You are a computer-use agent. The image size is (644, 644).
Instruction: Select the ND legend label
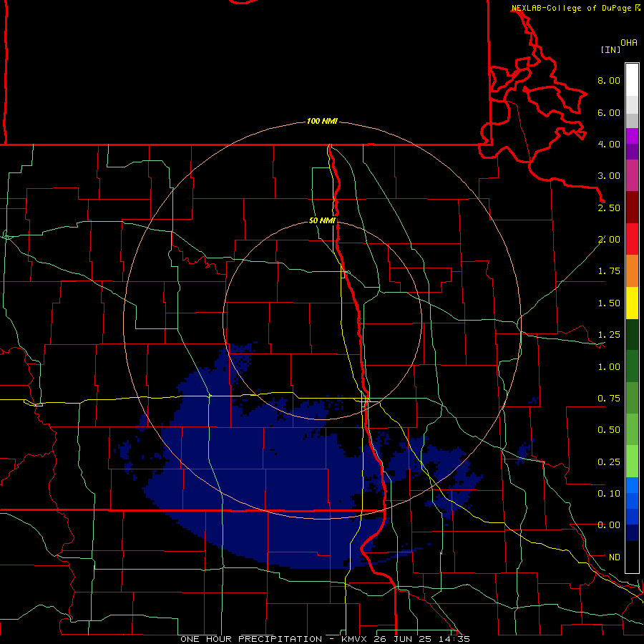615,557
